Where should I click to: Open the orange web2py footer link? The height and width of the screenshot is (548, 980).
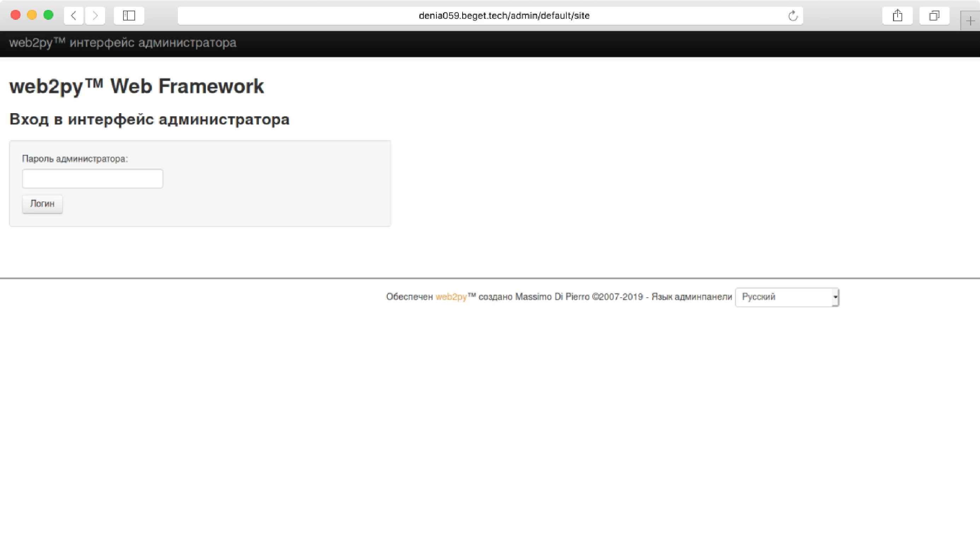coord(451,297)
